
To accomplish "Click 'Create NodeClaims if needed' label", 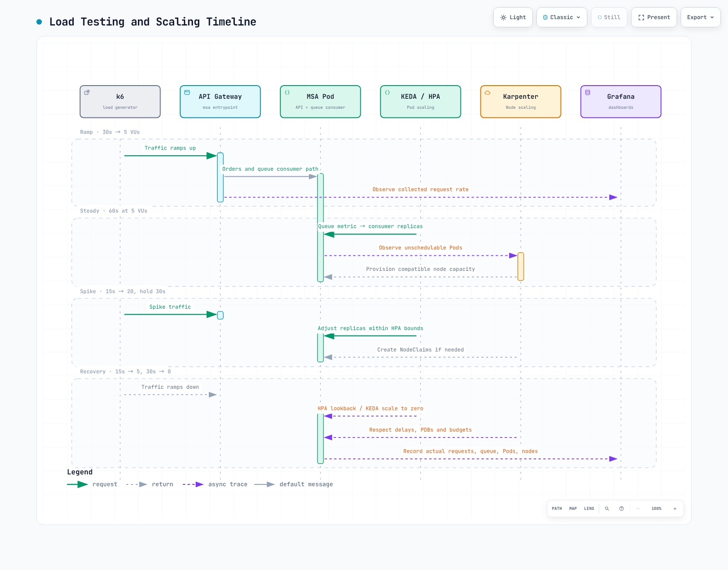I will 420,350.
